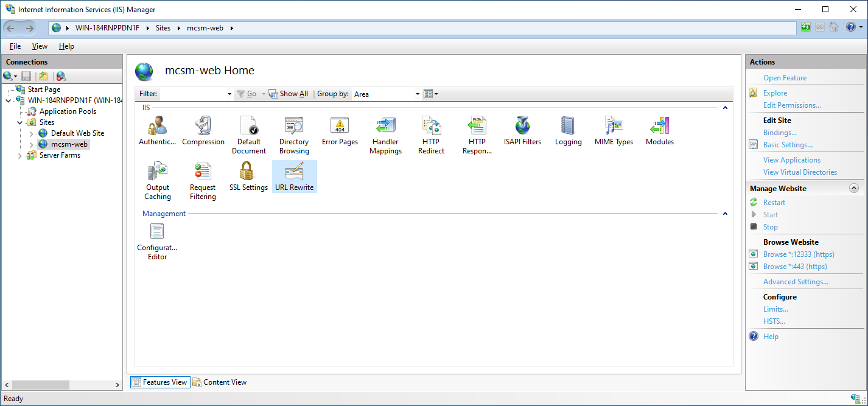Open Limits configuration link
The width and height of the screenshot is (868, 406).
pos(775,309)
